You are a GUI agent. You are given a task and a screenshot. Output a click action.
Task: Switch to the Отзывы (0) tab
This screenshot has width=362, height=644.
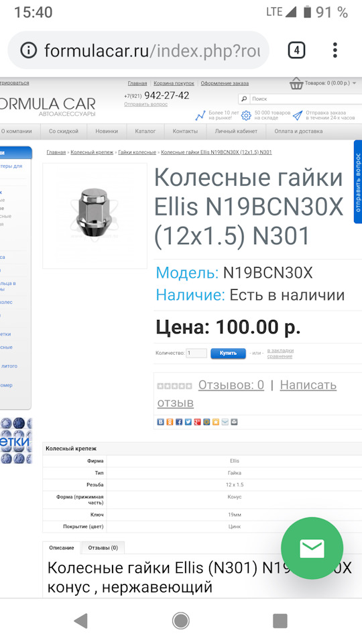coord(103,548)
